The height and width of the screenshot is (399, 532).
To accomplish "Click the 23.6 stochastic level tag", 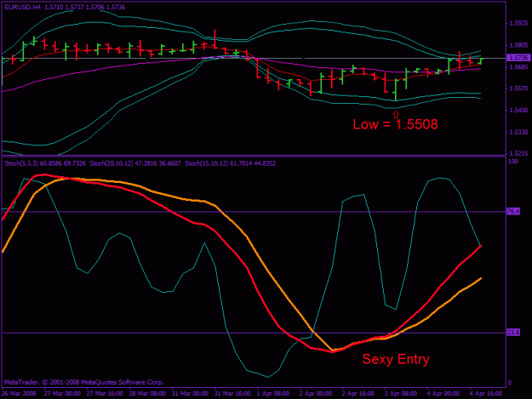I will click(x=513, y=333).
